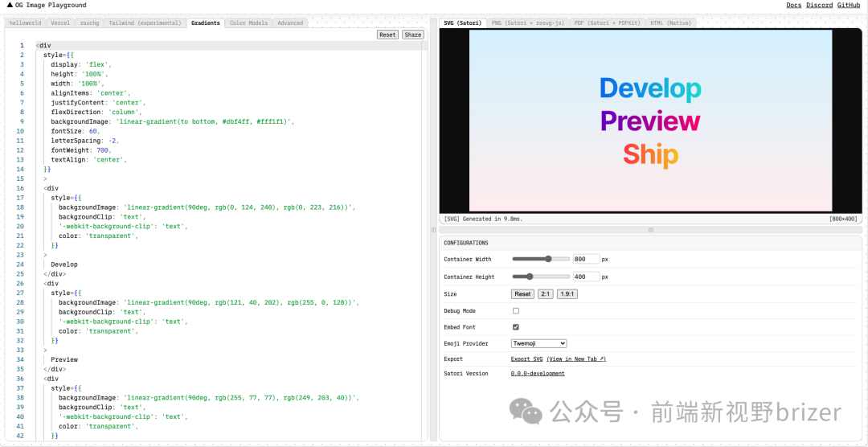Click line number 1 in the gutter
This screenshot has height=447, width=868.
[x=22, y=45]
